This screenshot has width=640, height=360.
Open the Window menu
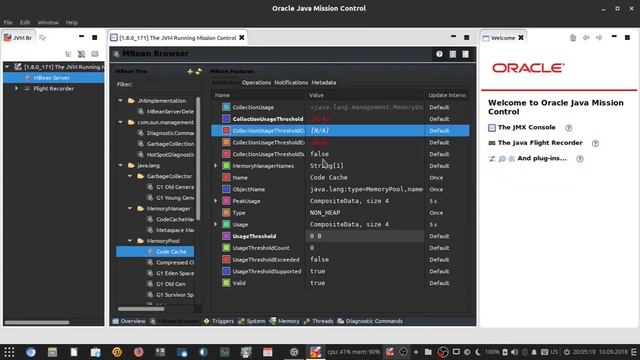tap(48, 22)
